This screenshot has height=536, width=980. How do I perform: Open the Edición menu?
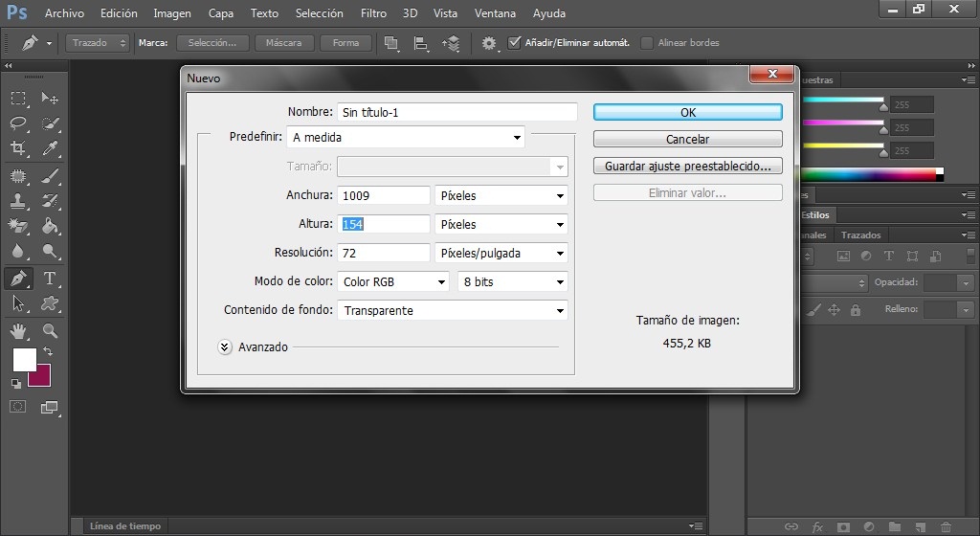point(119,13)
